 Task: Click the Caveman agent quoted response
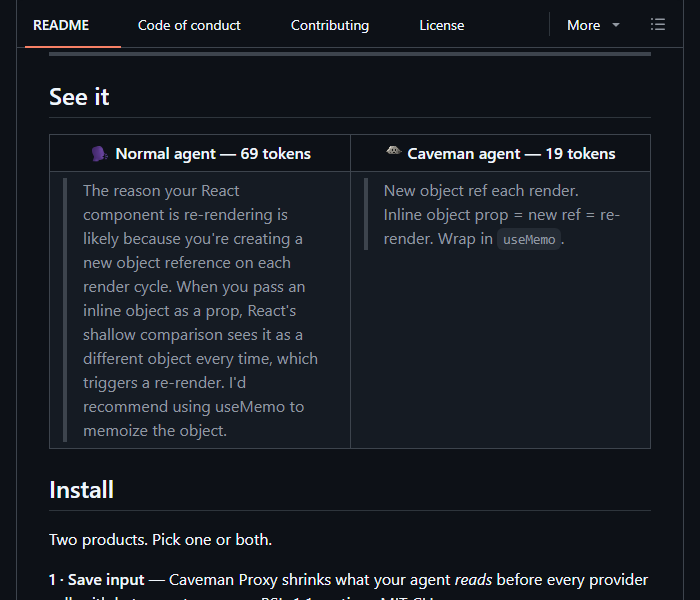[501, 215]
